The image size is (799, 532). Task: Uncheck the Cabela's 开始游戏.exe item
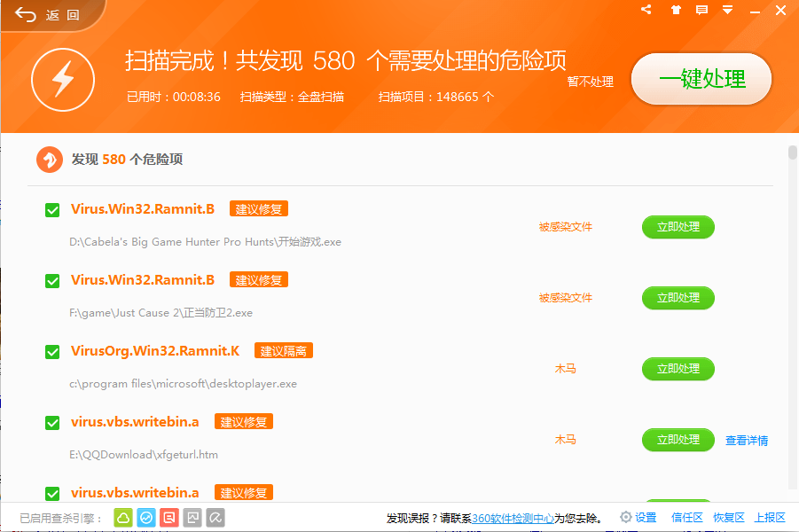point(52,210)
